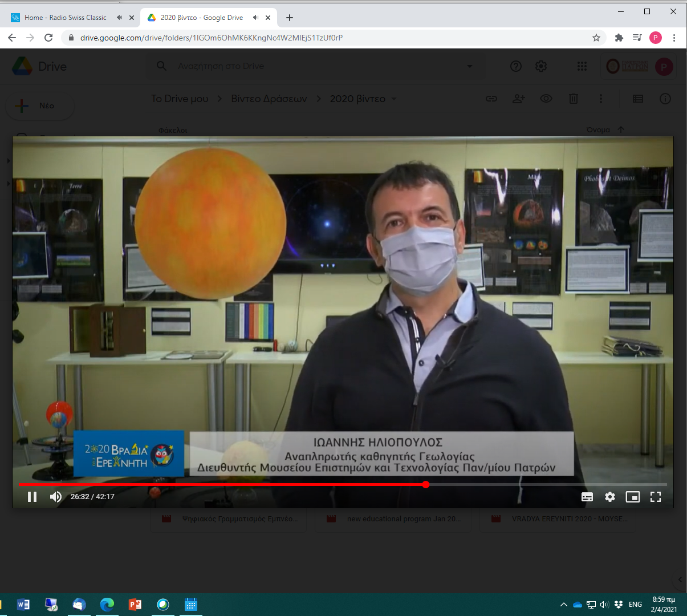The width and height of the screenshot is (687, 616).
Task: Click the red playhead knob on the progress bar
Action: coord(426,484)
